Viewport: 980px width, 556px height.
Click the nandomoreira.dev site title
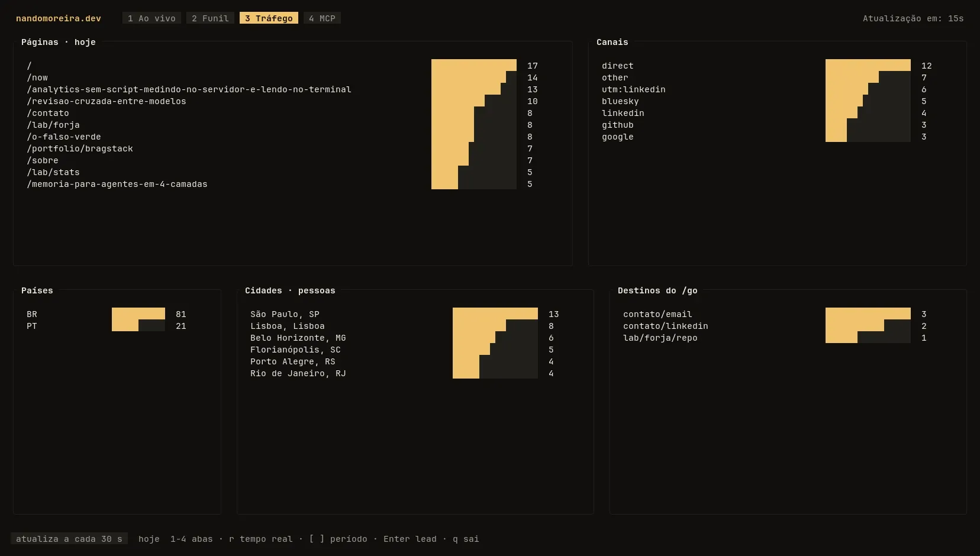tap(59, 18)
